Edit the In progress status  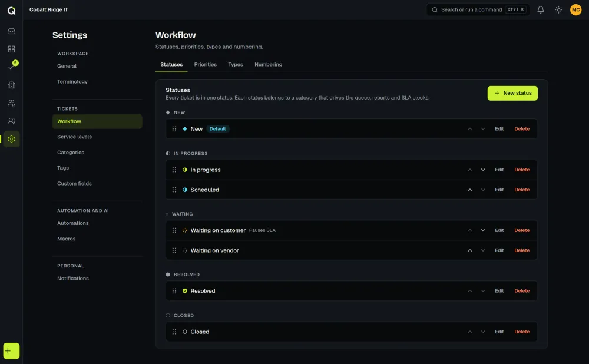coord(499,170)
